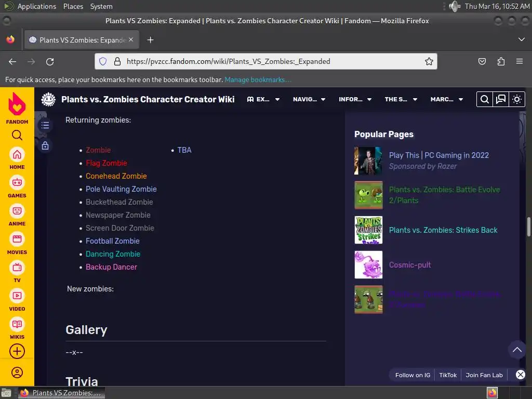Open the Cosmic-pult popular page
The height and width of the screenshot is (399, 532).
(x=410, y=264)
